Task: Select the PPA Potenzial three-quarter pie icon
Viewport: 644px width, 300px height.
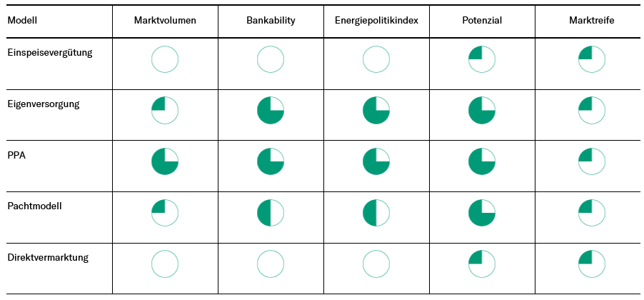Action: pyautogui.click(x=482, y=162)
